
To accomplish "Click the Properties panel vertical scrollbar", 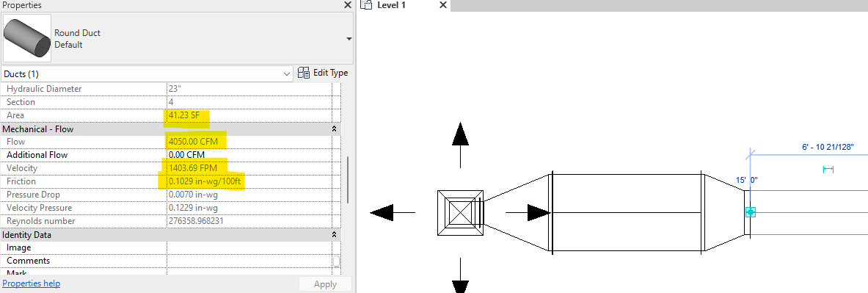I will (347, 180).
